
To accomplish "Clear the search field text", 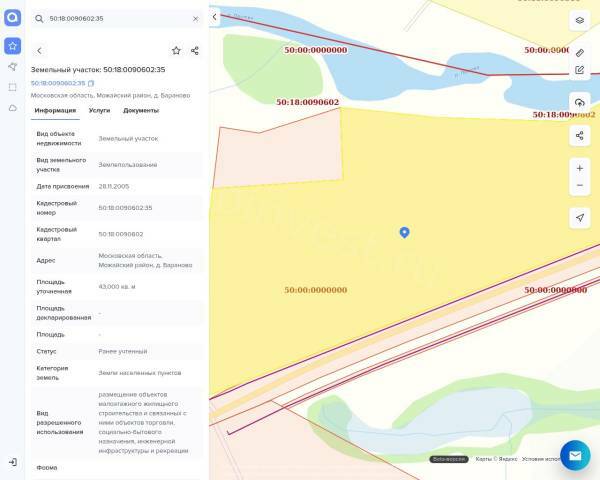I will (195, 19).
